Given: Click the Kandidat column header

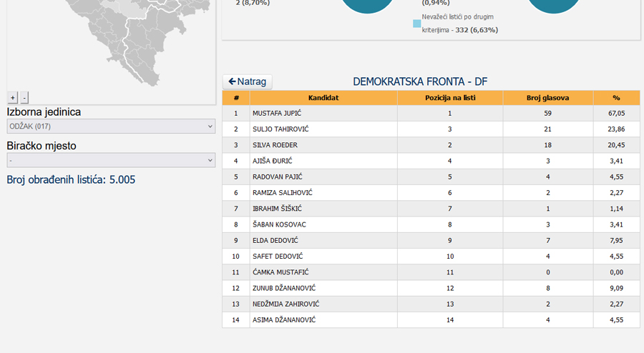Looking at the screenshot, I should pos(323,98).
